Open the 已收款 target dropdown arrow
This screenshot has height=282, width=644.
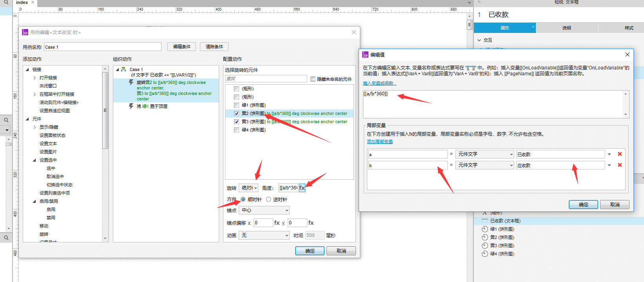[x=610, y=154]
